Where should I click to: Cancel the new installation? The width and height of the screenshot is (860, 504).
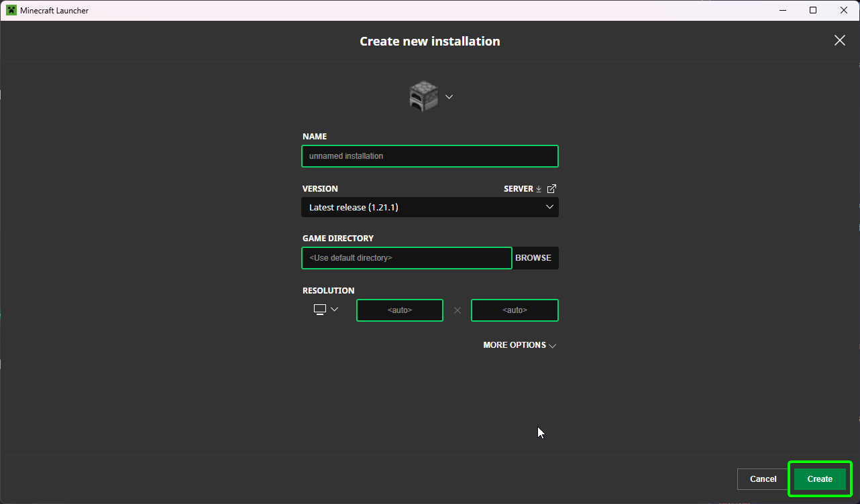763,479
